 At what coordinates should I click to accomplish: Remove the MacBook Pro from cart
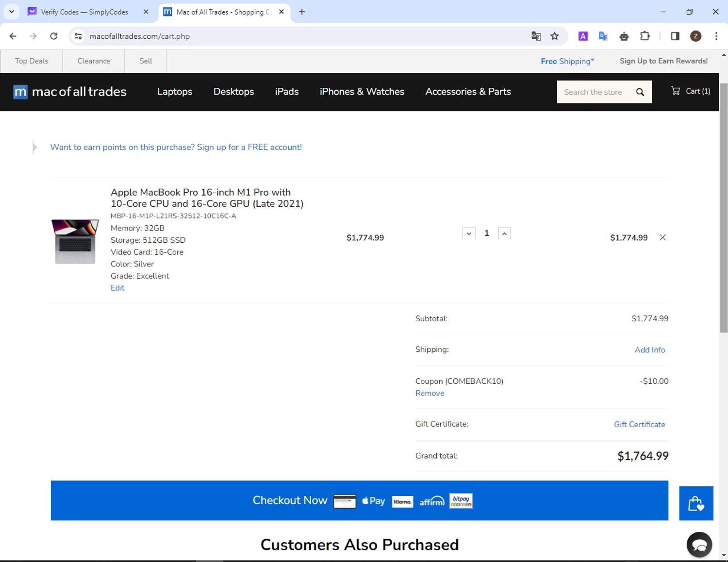point(662,237)
